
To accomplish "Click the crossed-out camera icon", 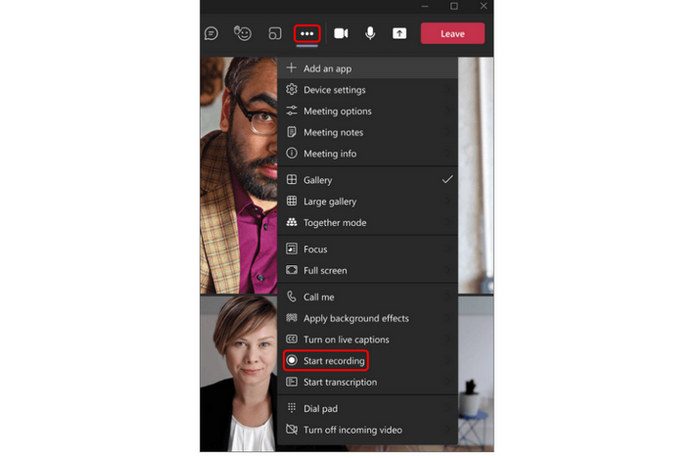I will click(292, 429).
